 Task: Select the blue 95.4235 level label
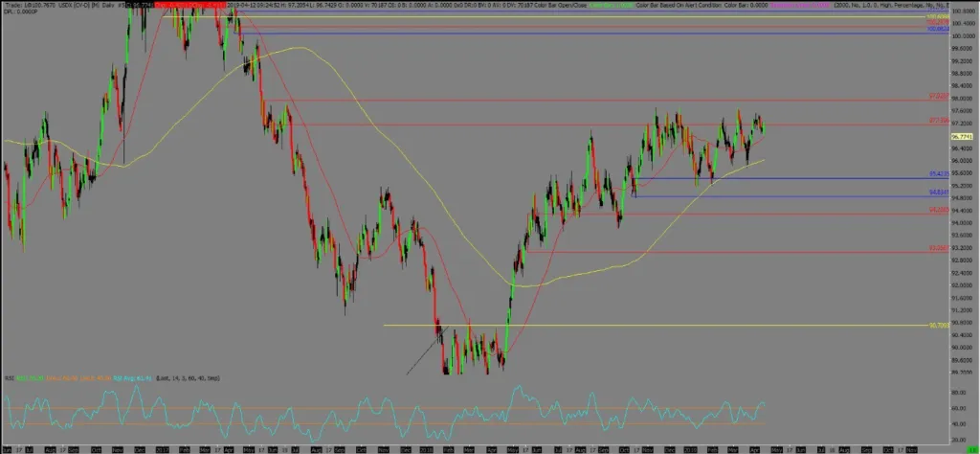coord(940,174)
